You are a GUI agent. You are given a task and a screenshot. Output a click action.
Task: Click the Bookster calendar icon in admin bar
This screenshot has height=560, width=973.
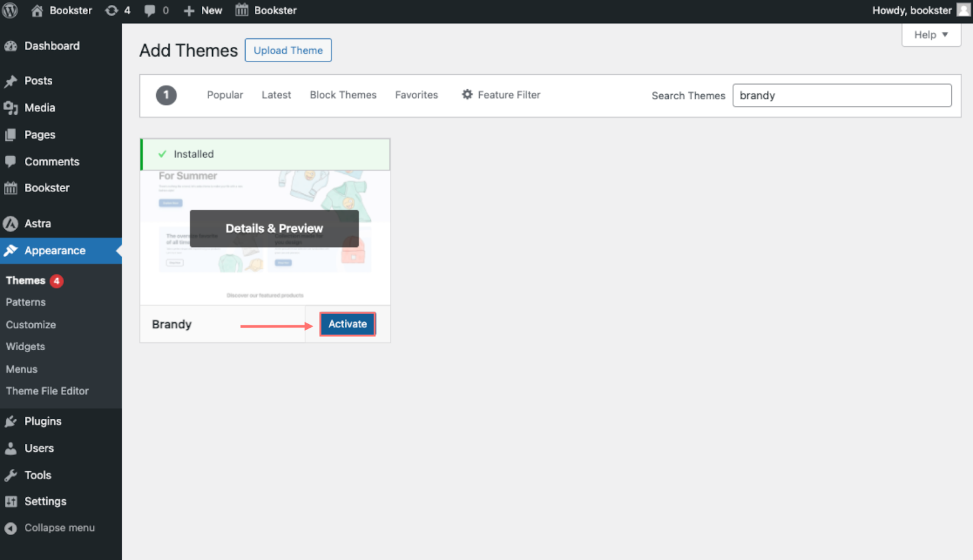(242, 10)
